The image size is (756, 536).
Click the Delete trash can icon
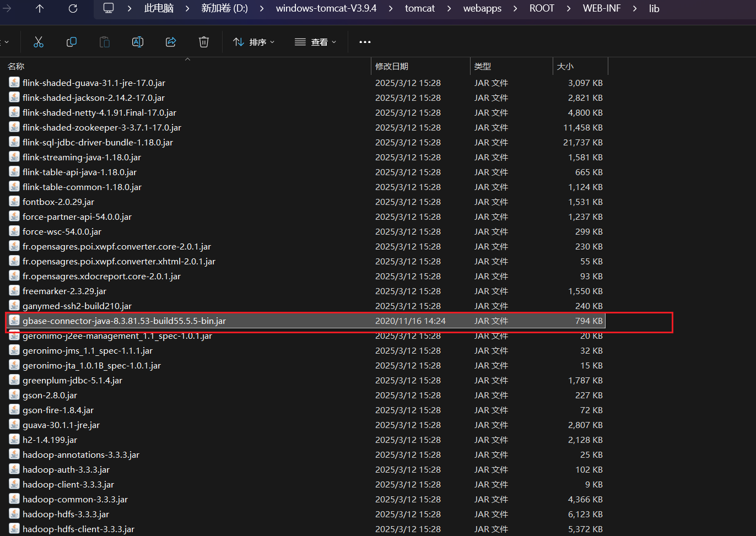point(204,42)
